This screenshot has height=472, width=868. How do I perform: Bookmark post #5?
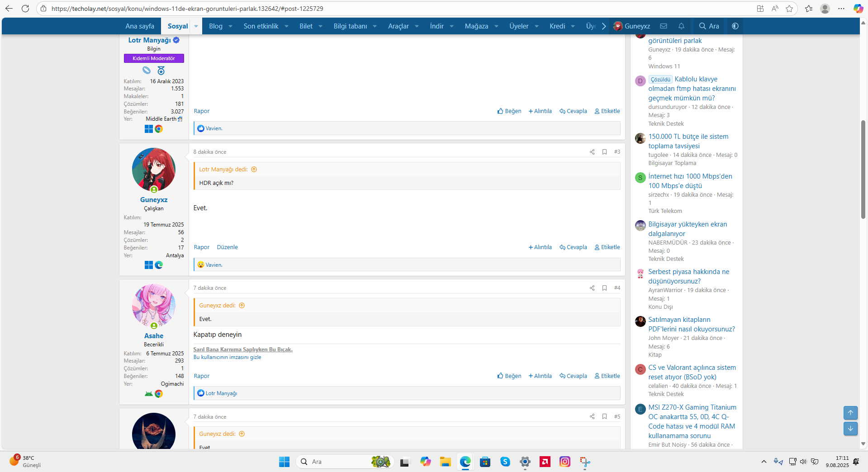(x=604, y=416)
